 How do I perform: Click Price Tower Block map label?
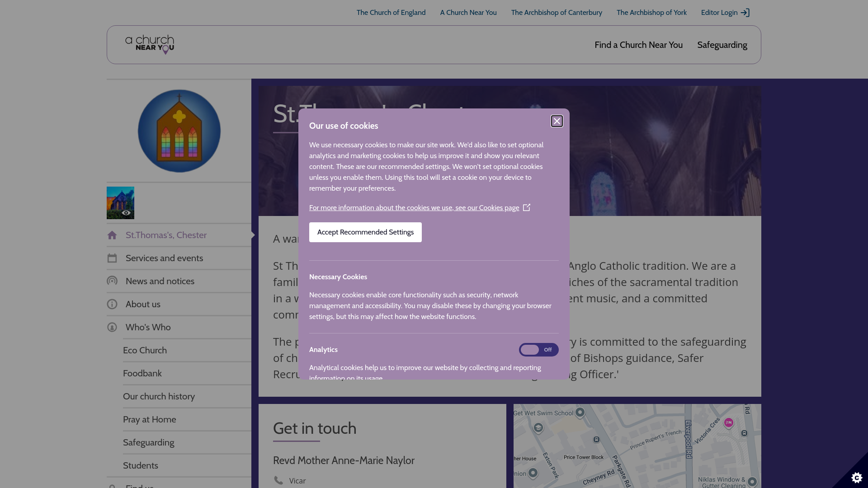pyautogui.click(x=584, y=457)
